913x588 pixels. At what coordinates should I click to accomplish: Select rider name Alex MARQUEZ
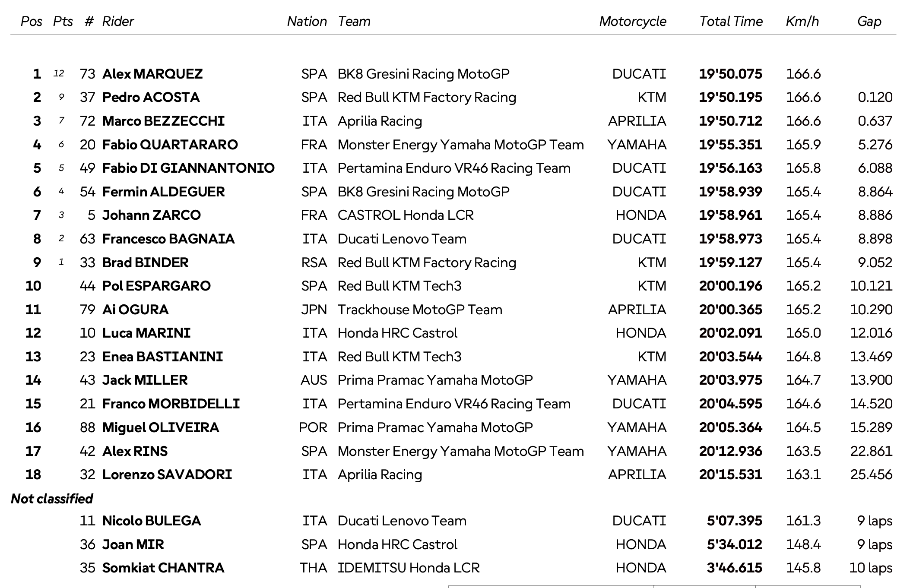pyautogui.click(x=152, y=74)
